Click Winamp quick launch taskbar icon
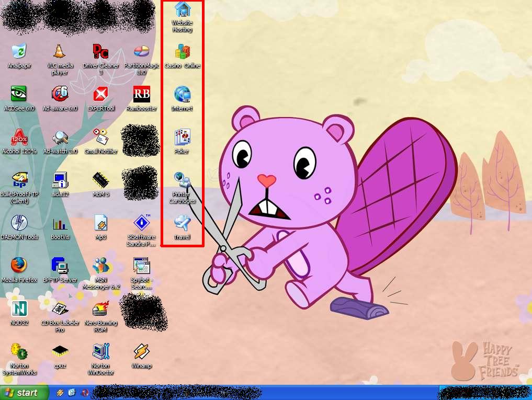The height and width of the screenshot is (400, 532). pos(60,393)
